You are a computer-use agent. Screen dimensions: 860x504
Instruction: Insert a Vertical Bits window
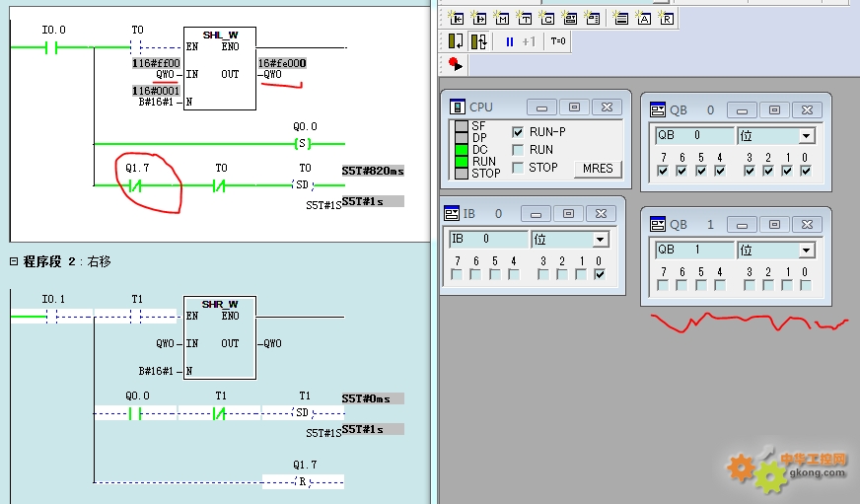593,19
